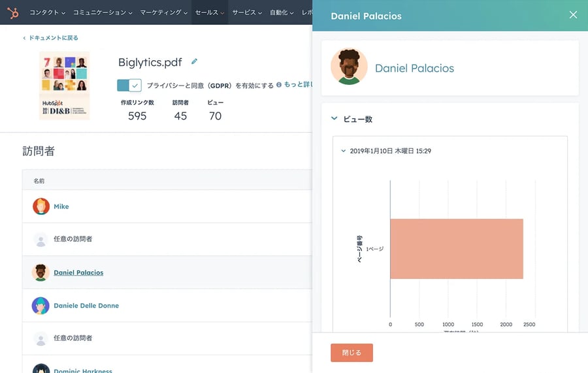
Task: Open the マーケティング menu
Action: (163, 12)
